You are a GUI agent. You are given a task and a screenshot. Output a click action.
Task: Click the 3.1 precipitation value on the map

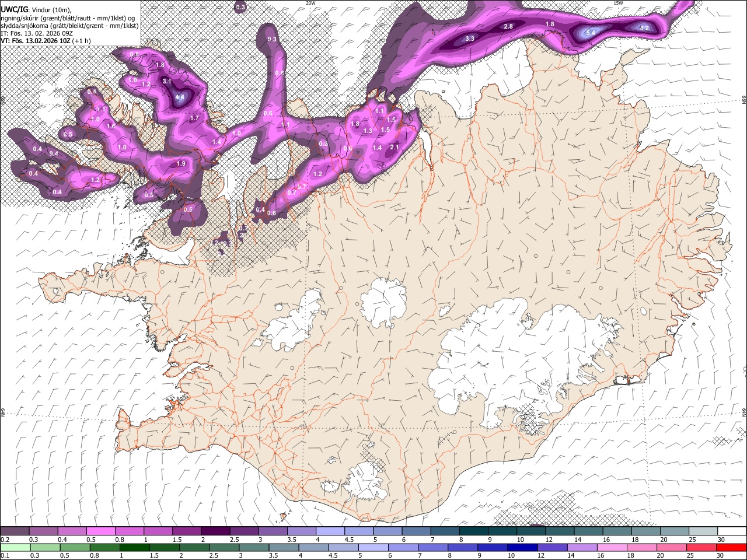pyautogui.click(x=167, y=81)
